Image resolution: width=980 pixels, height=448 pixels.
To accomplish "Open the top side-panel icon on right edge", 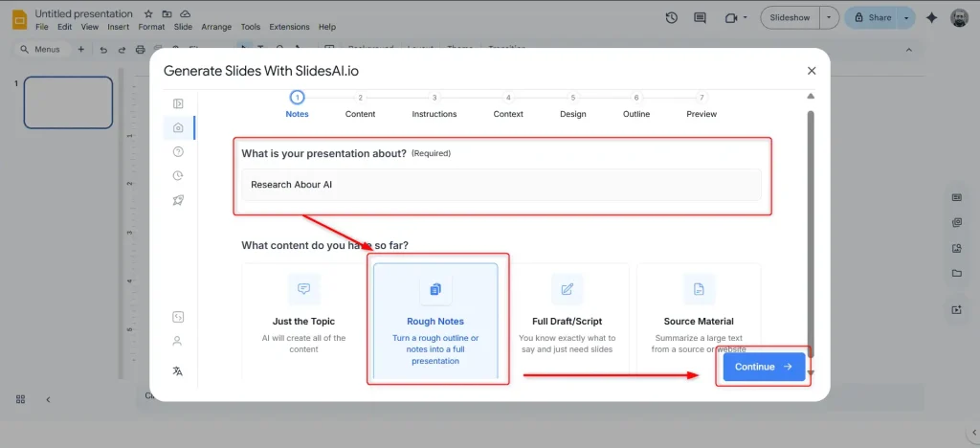I will [956, 197].
